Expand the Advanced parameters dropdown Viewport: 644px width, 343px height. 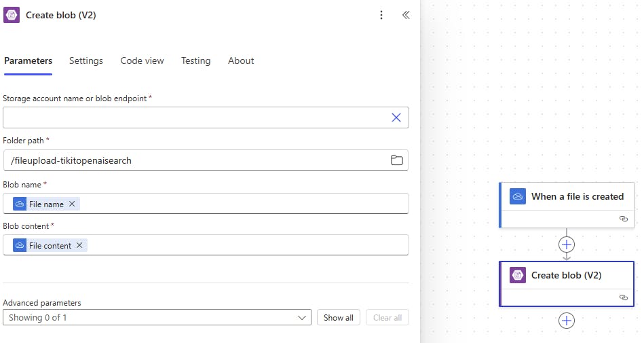(302, 317)
